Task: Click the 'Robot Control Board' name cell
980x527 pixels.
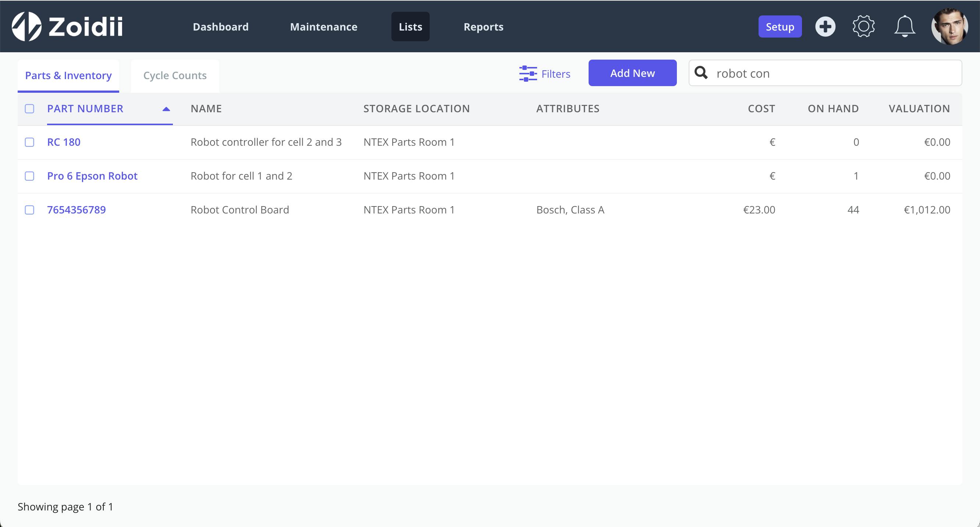Action: 240,210
